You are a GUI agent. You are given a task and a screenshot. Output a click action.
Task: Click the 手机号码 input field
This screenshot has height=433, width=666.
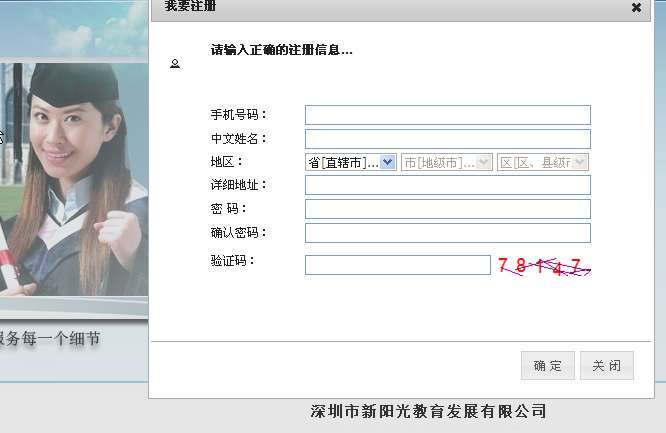[x=447, y=115]
